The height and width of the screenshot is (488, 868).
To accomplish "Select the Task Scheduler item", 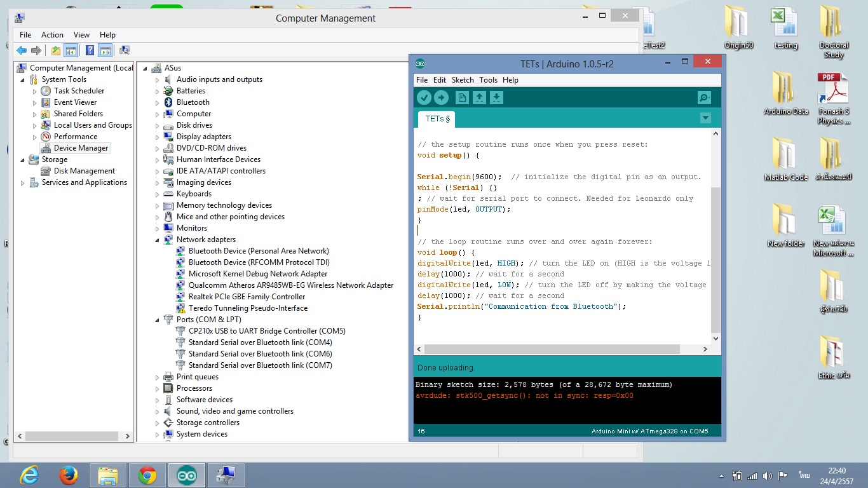I will [79, 91].
